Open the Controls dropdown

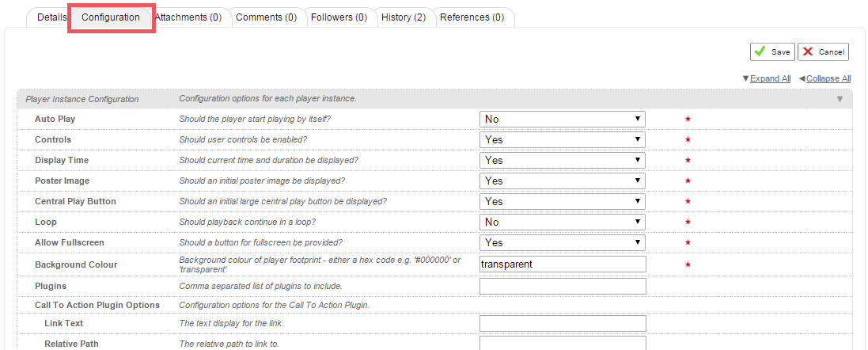(x=563, y=139)
